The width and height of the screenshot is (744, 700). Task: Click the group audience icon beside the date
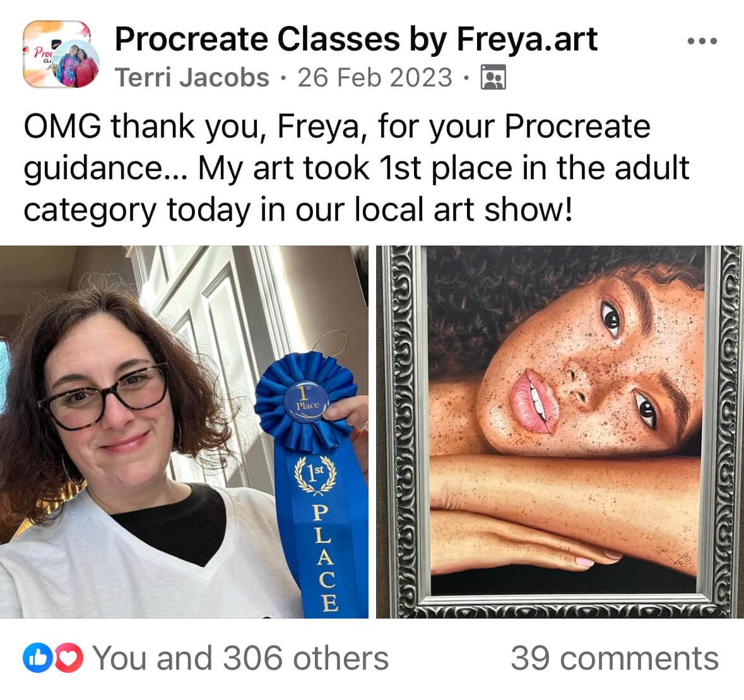[x=493, y=78]
